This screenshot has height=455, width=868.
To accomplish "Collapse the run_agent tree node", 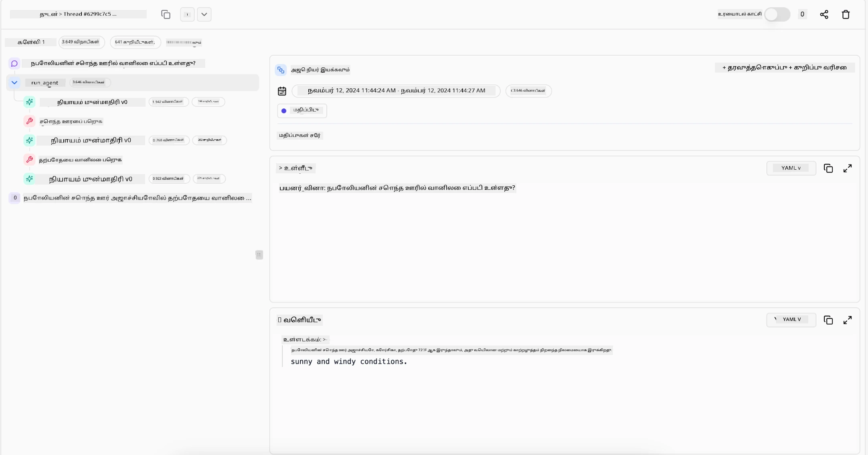I will 14,83.
